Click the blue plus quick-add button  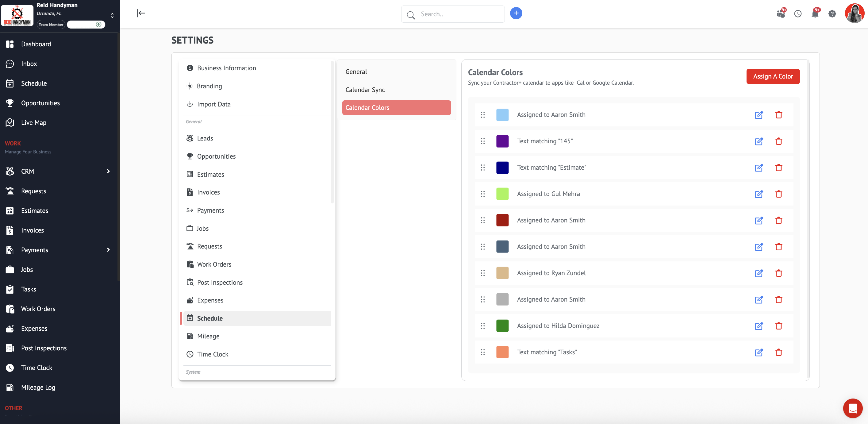[516, 13]
